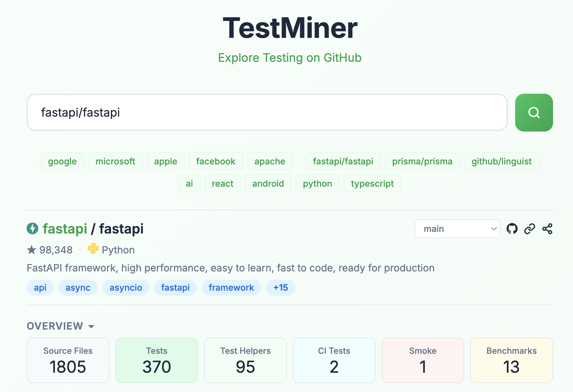Copy link using the chain icon
Screen dimensions: 573x392
point(529,229)
